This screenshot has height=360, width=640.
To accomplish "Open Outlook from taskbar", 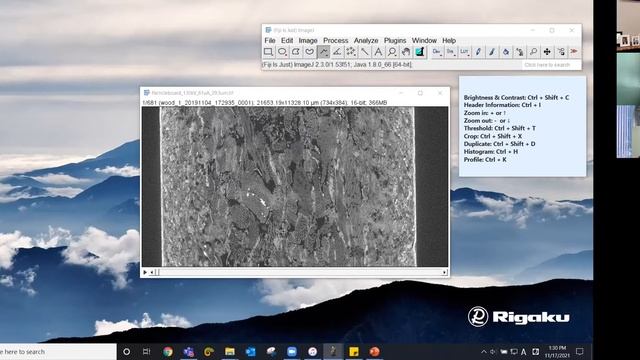I will (251, 351).
